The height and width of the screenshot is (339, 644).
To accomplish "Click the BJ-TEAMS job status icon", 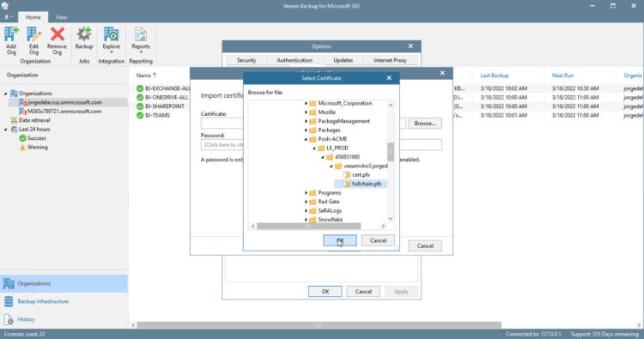I will [x=140, y=115].
